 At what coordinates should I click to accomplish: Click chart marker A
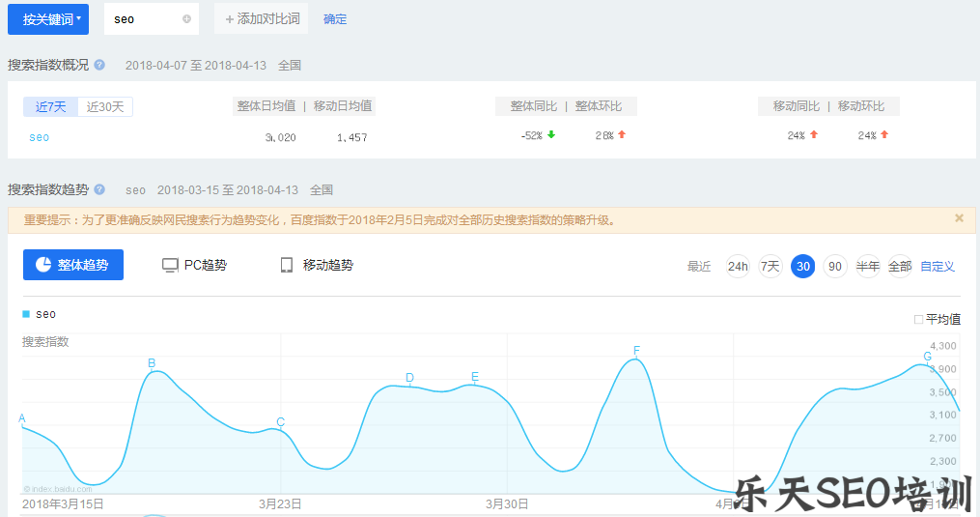point(22,418)
